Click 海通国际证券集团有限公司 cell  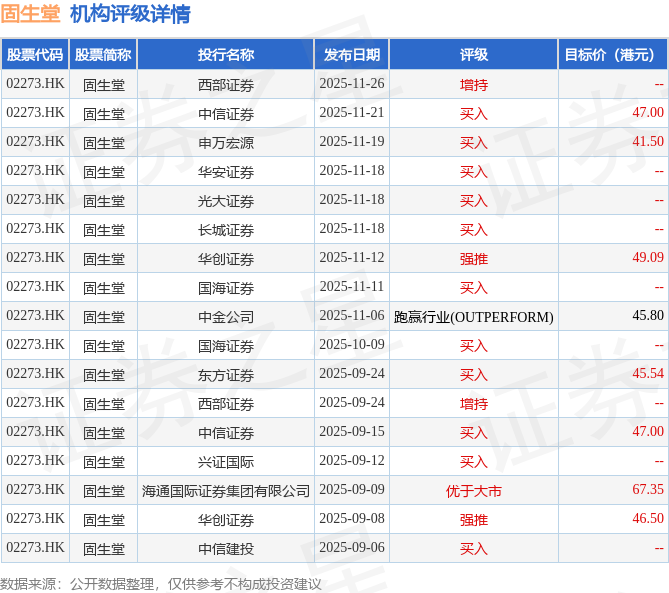click(x=226, y=491)
